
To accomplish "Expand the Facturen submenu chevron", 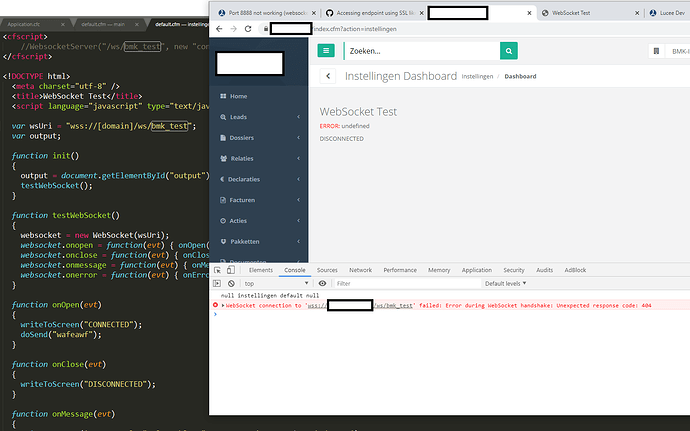I will [298, 200].
